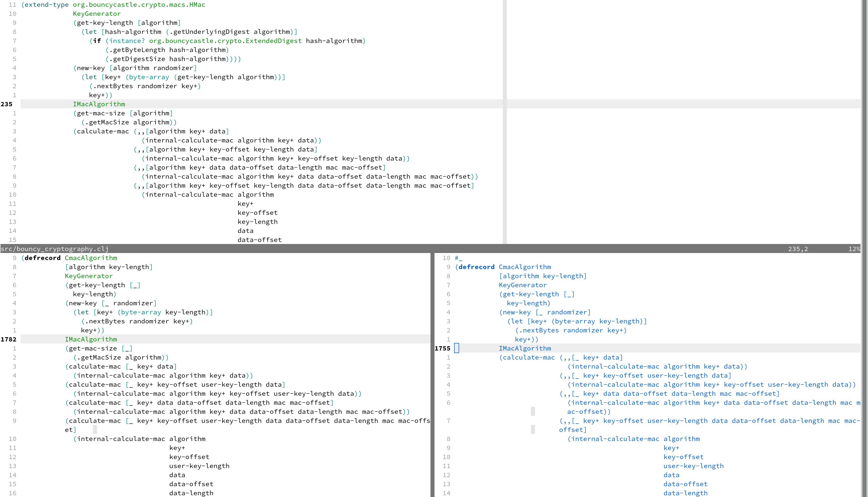Click the (get-mac-size [_] line
This screenshot has height=497, width=868.
pos(99,349)
